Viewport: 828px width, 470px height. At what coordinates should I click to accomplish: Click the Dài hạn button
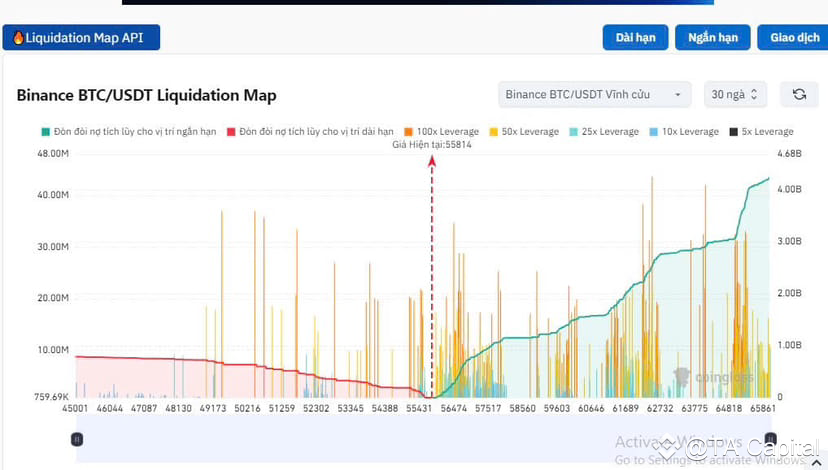pos(635,37)
